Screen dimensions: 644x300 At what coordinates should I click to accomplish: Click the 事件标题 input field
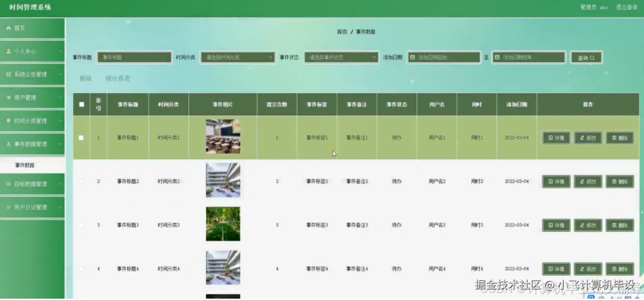click(134, 57)
